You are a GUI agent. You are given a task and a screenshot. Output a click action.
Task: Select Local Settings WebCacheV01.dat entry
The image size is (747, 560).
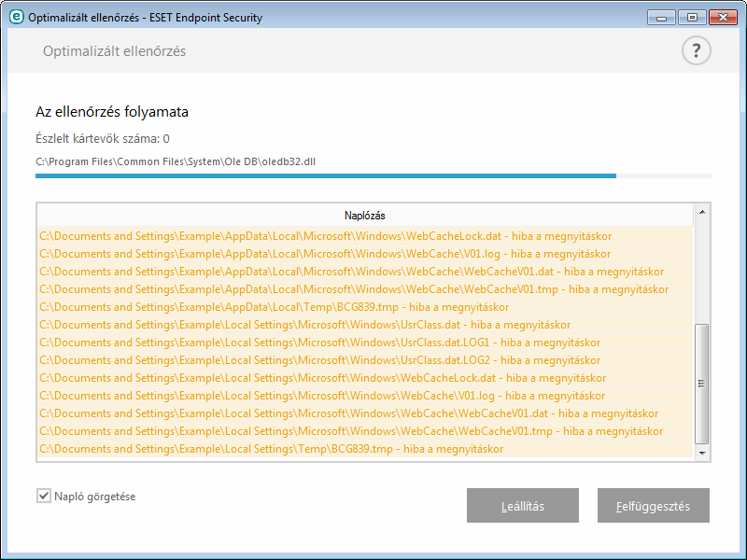click(x=365, y=413)
